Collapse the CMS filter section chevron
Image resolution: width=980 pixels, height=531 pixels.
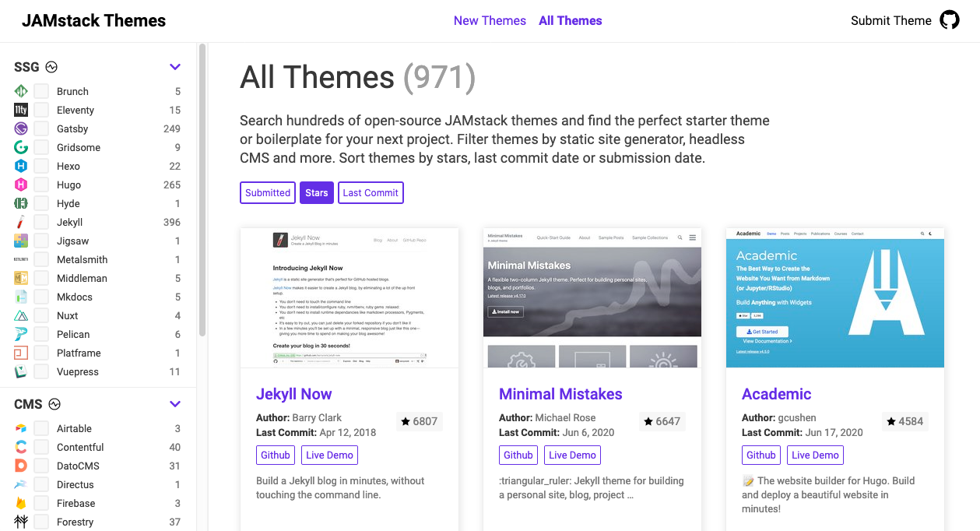click(x=175, y=404)
